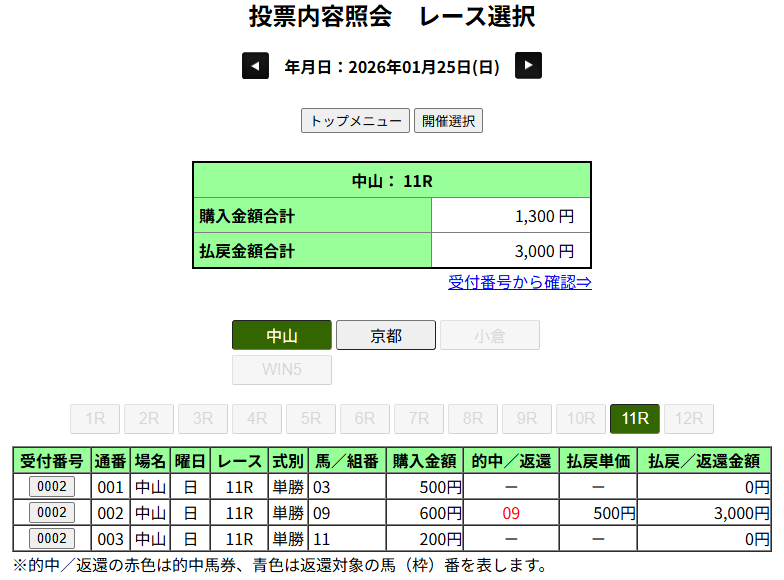Select the 7R race button

point(419,418)
